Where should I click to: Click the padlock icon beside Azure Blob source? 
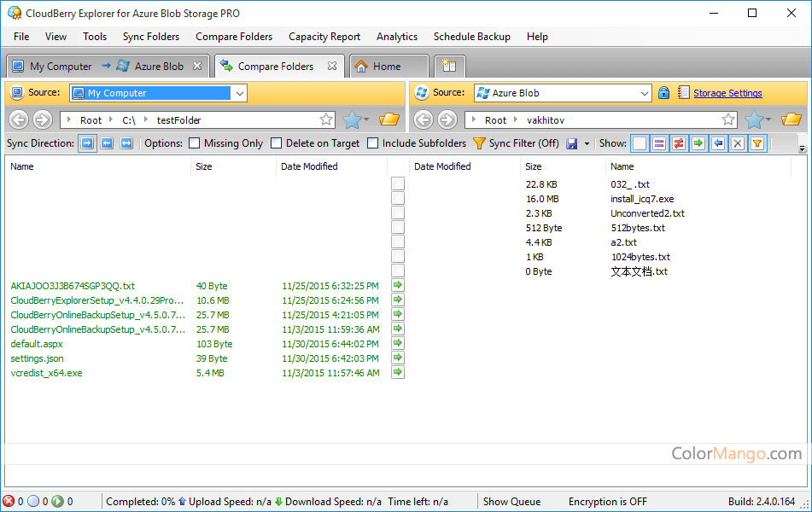[x=664, y=92]
